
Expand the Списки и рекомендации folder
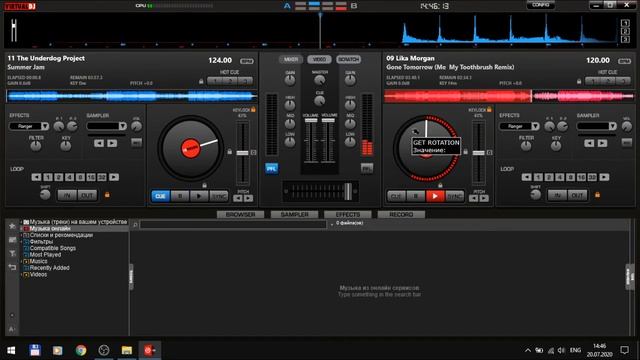click(21, 235)
